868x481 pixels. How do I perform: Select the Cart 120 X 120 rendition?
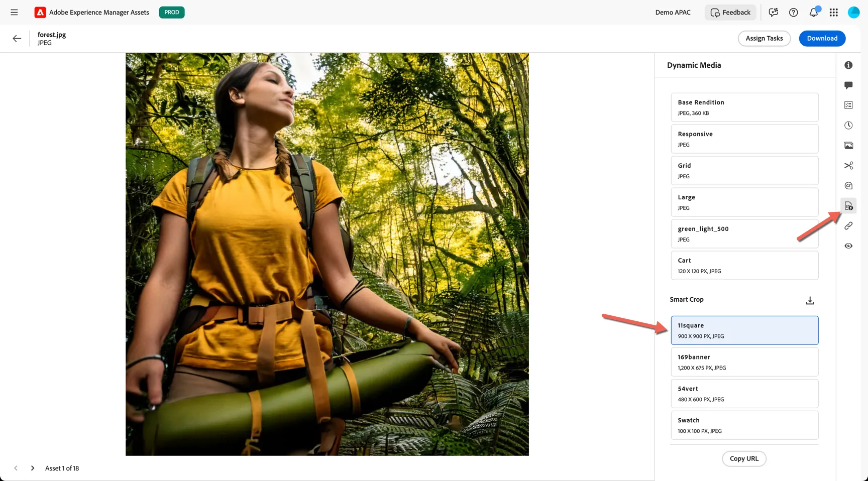click(744, 266)
